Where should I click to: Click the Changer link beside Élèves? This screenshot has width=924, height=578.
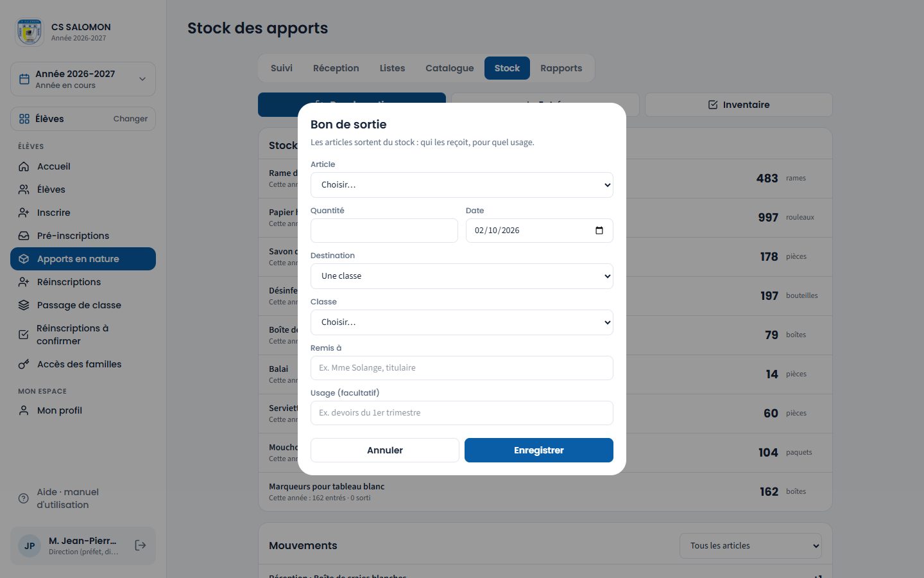pos(130,119)
